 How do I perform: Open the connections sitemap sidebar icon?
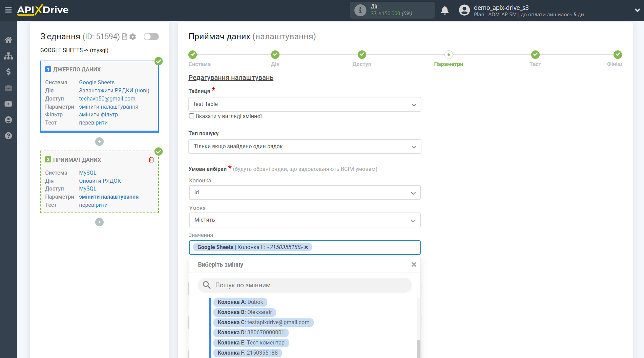click(8, 56)
